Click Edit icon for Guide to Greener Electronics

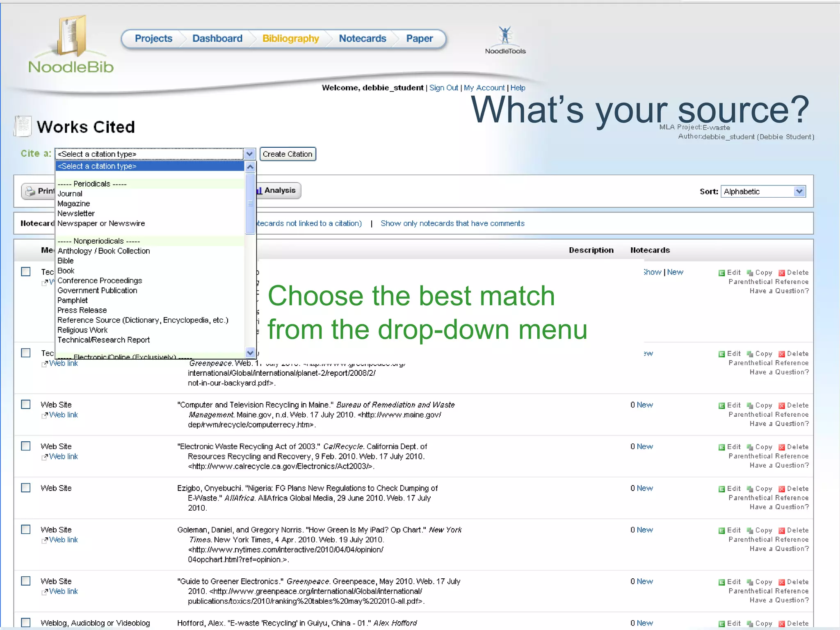tap(721, 582)
